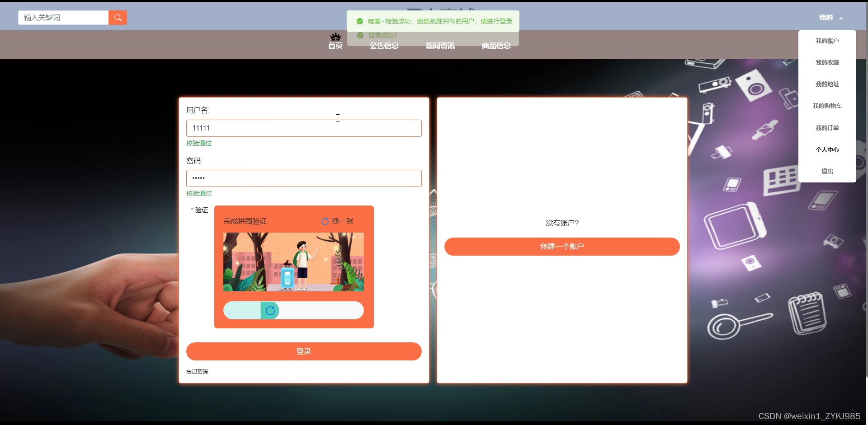This screenshot has height=425, width=868.
Task: Click the 忘记密码 link
Action: coord(196,371)
